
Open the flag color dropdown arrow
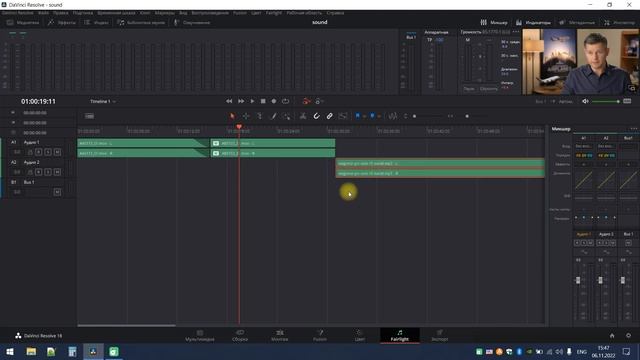pos(364,117)
